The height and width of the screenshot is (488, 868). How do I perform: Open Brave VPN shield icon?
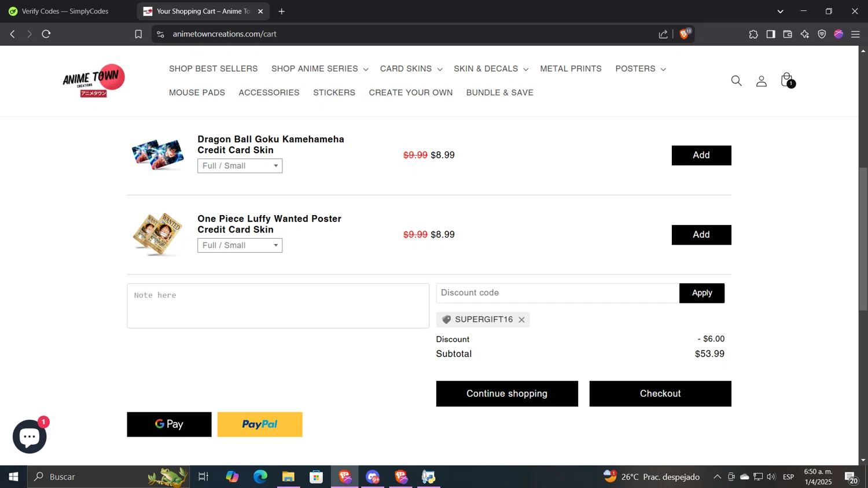(x=822, y=34)
